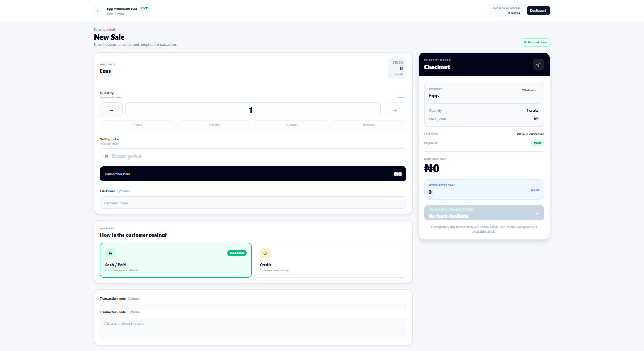Choose Credit payment option
Image resolution: width=644 pixels, height=351 pixels.
(330, 260)
